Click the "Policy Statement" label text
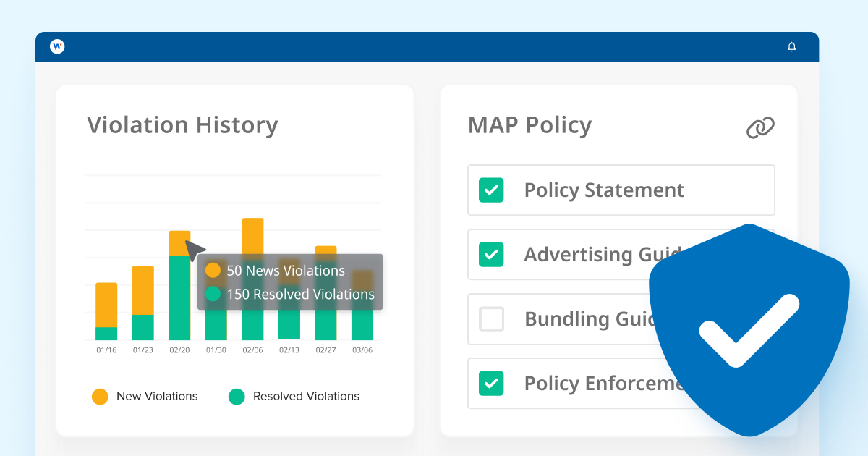This screenshot has width=868, height=456. point(604,190)
